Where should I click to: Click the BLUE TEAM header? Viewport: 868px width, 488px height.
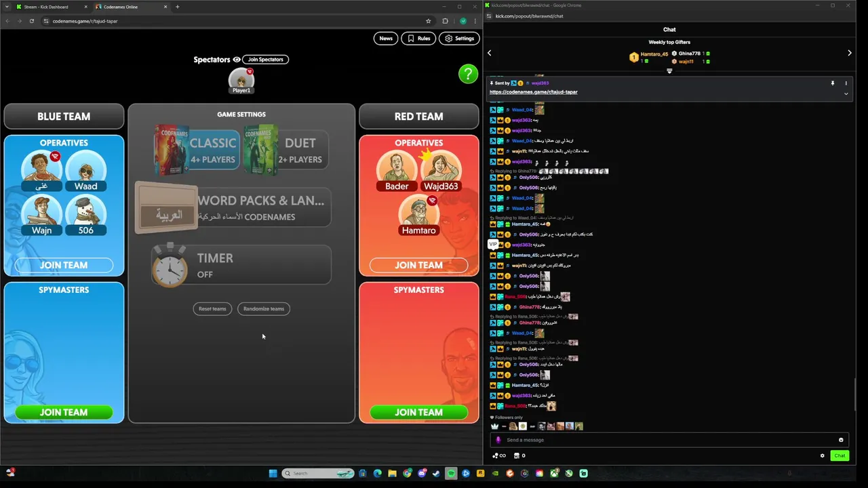pos(64,117)
